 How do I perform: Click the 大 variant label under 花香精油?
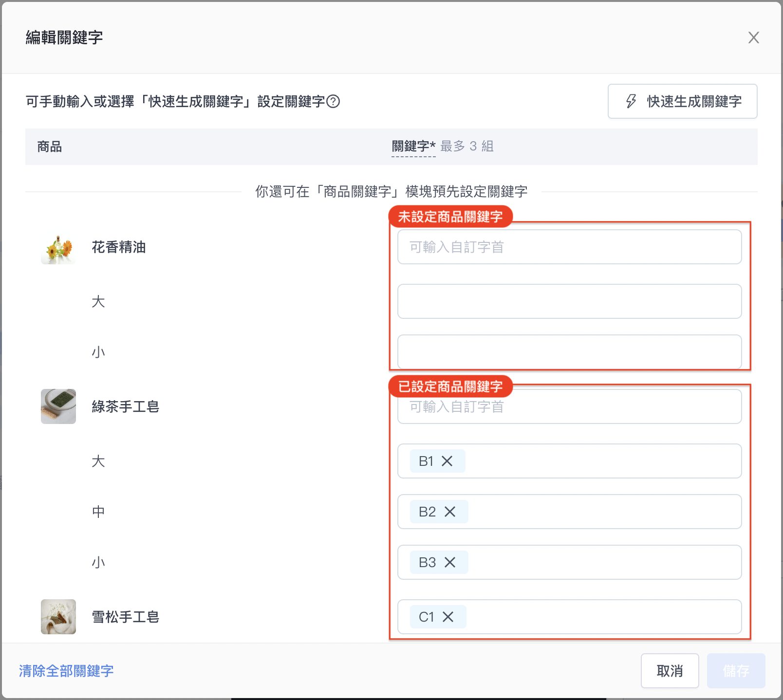click(98, 301)
